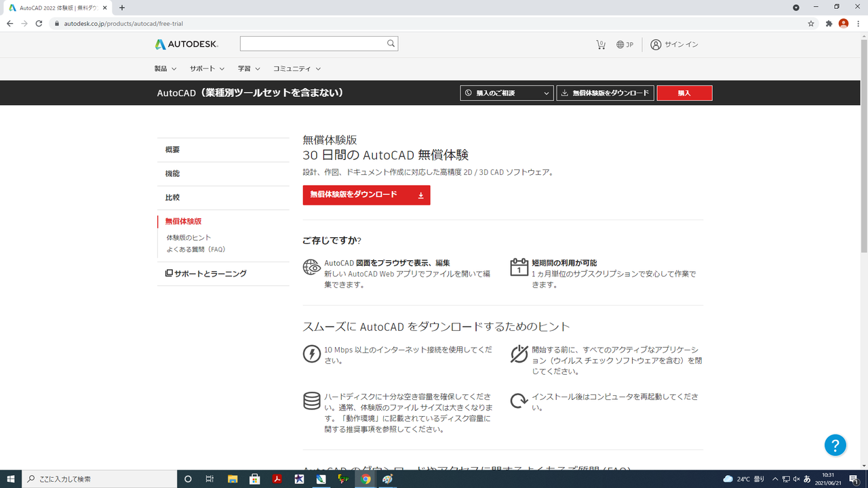The width and height of the screenshot is (868, 488).
Task: Click サインイン (sign in)
Action: (x=674, y=45)
